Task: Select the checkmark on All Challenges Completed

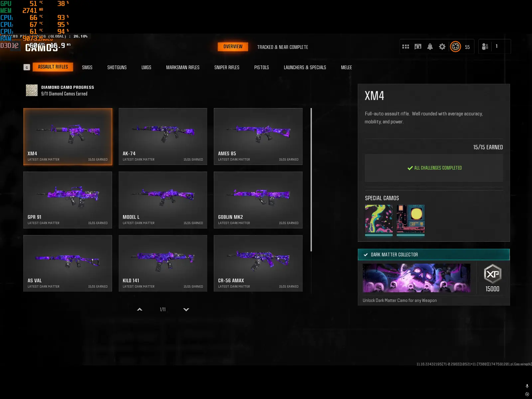Action: (x=410, y=168)
